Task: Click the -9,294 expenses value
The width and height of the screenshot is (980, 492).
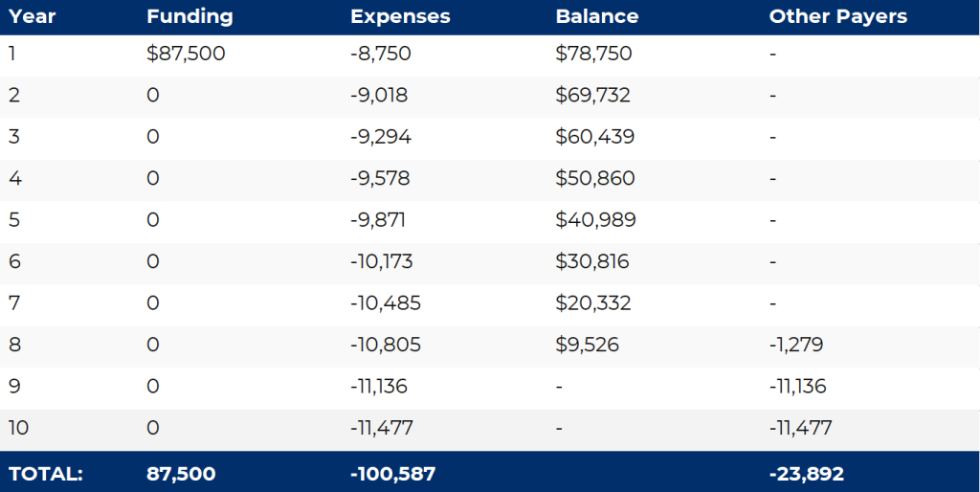Action: [x=381, y=137]
